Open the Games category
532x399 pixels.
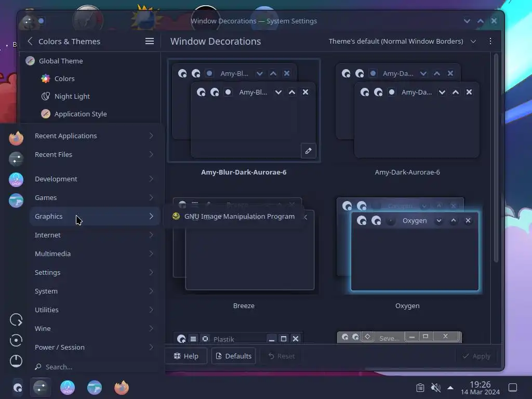click(95, 197)
